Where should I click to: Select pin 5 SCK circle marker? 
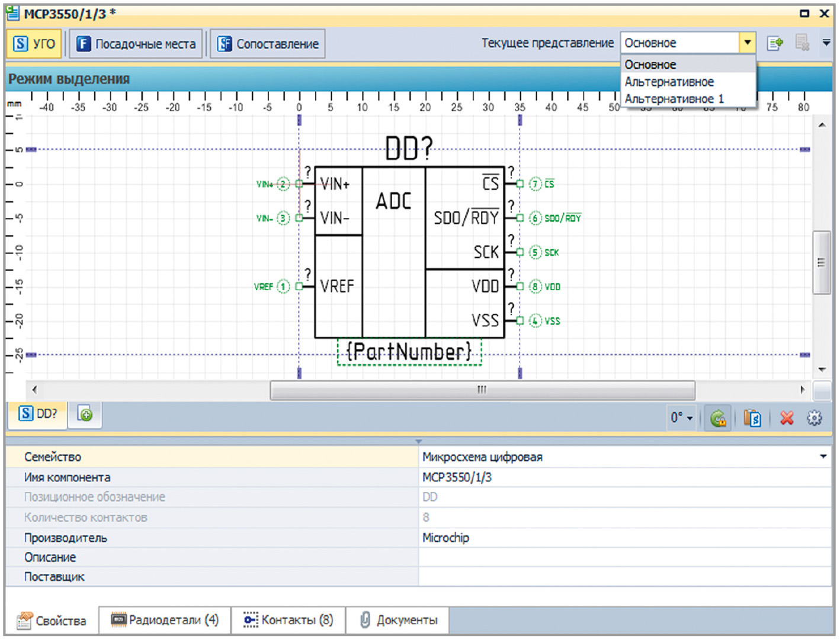pyautogui.click(x=535, y=252)
